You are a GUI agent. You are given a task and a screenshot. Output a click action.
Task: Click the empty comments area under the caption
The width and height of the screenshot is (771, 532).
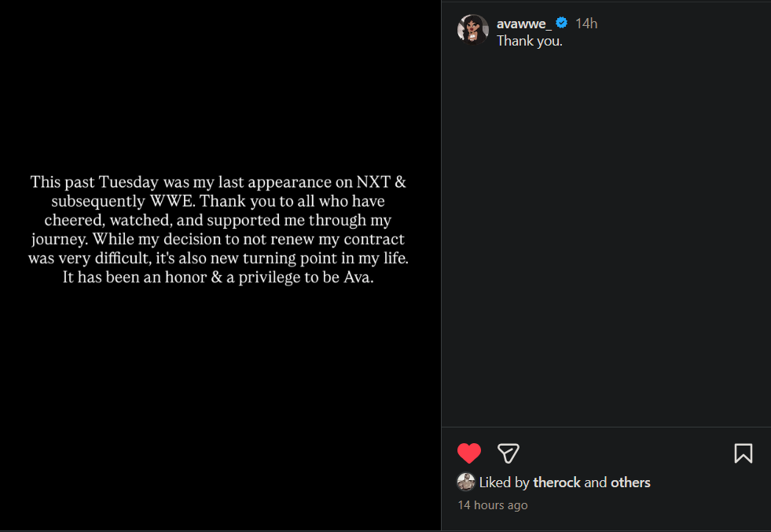point(605,236)
